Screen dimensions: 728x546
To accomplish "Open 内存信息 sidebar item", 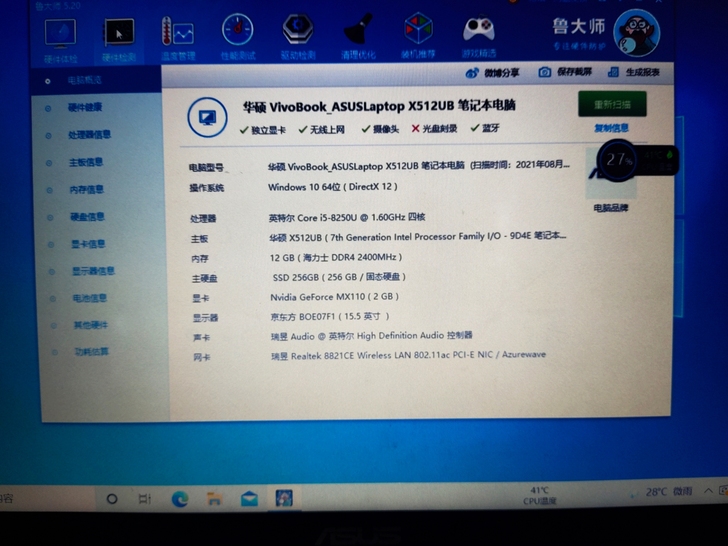I will [86, 190].
